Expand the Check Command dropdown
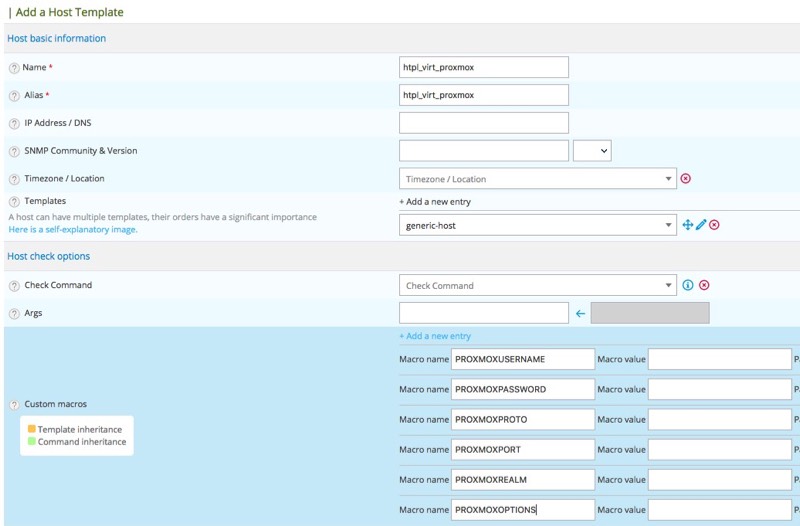The height and width of the screenshot is (526, 800). pyautogui.click(x=537, y=286)
